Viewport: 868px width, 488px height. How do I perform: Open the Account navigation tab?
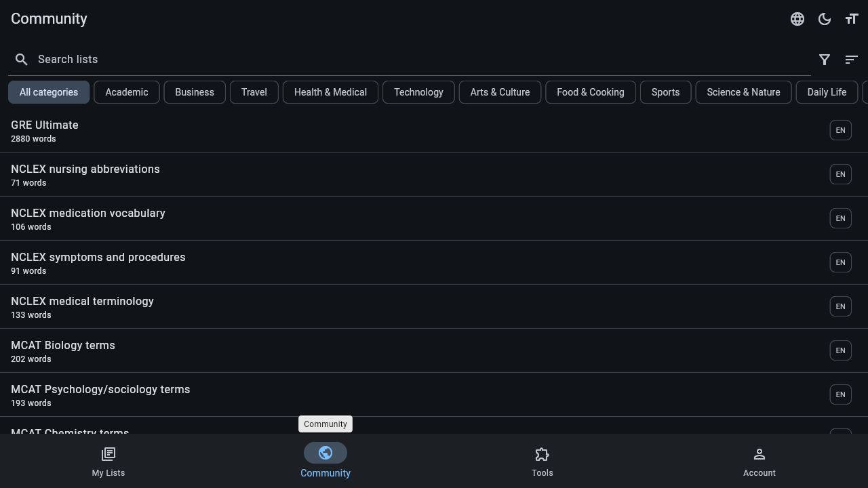[x=759, y=461]
